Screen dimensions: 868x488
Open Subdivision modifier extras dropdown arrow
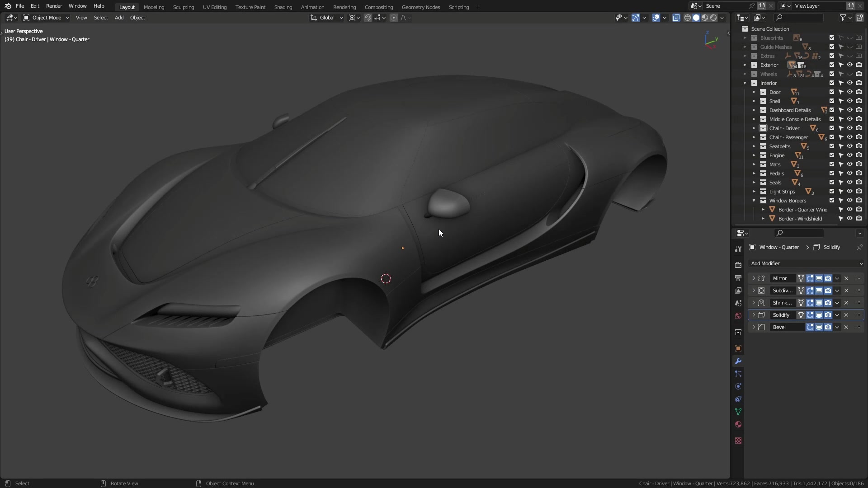pyautogui.click(x=837, y=291)
